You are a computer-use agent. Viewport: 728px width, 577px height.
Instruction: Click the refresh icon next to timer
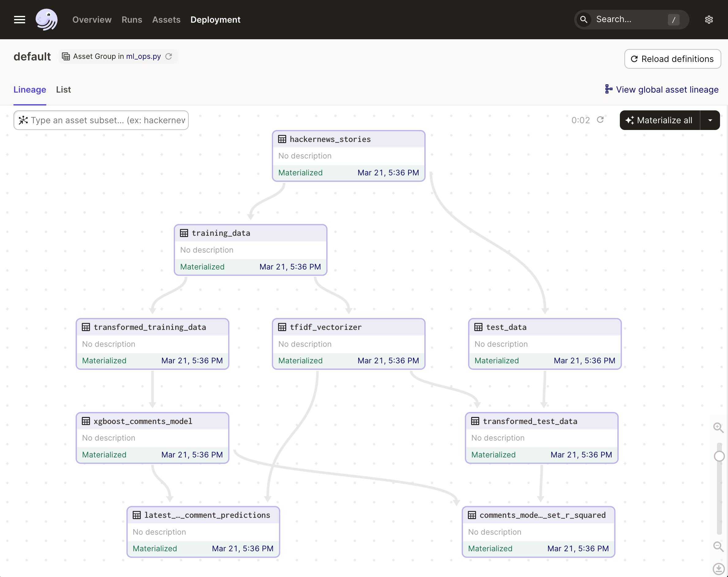pyautogui.click(x=600, y=120)
